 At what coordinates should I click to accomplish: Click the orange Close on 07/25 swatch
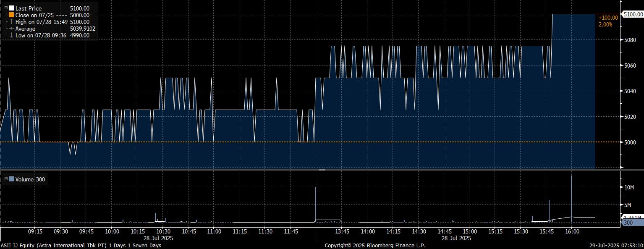(11, 15)
